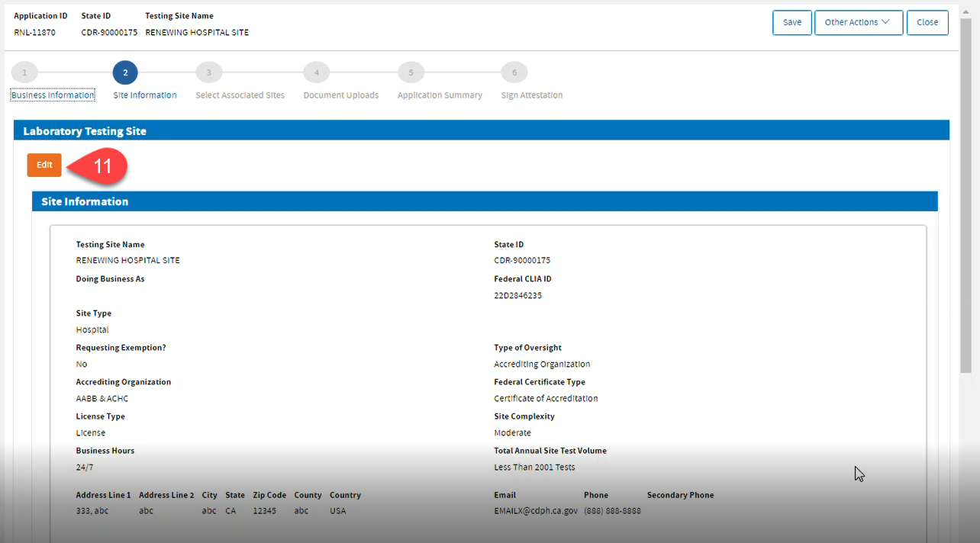Click Site Complexity value Moderate
Viewport: 980px width, 543px height.
(x=512, y=432)
